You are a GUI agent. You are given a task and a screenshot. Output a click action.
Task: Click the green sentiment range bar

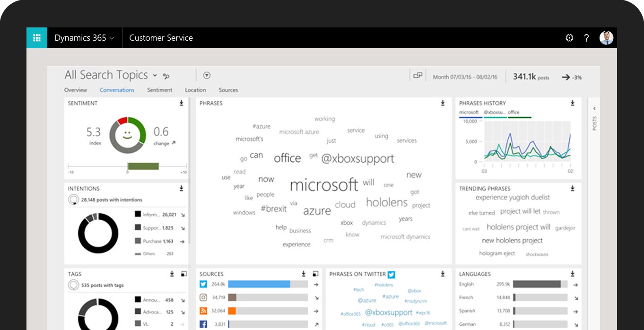[143, 166]
